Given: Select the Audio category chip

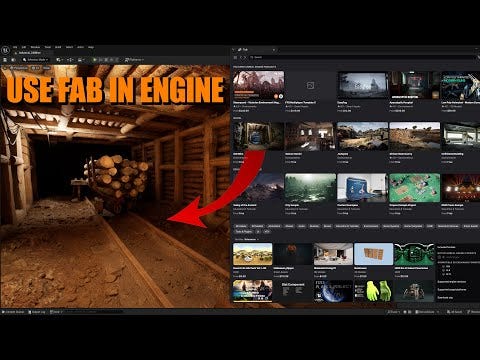Looking at the screenshot, I should click(x=301, y=226).
